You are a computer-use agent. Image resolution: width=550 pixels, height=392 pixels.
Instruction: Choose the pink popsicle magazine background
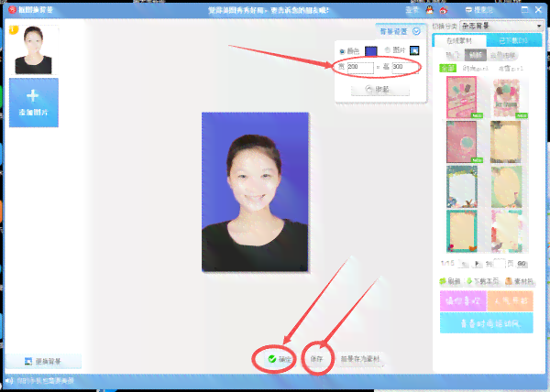pyautogui.click(x=462, y=97)
